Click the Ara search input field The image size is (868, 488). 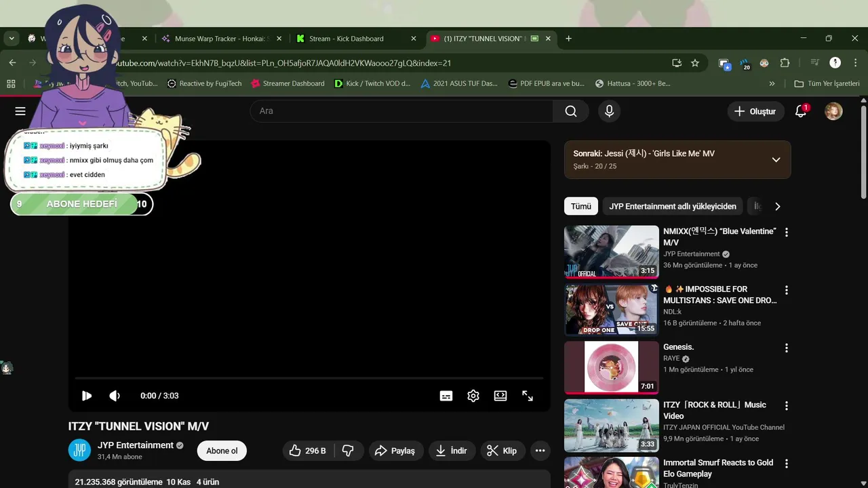401,111
